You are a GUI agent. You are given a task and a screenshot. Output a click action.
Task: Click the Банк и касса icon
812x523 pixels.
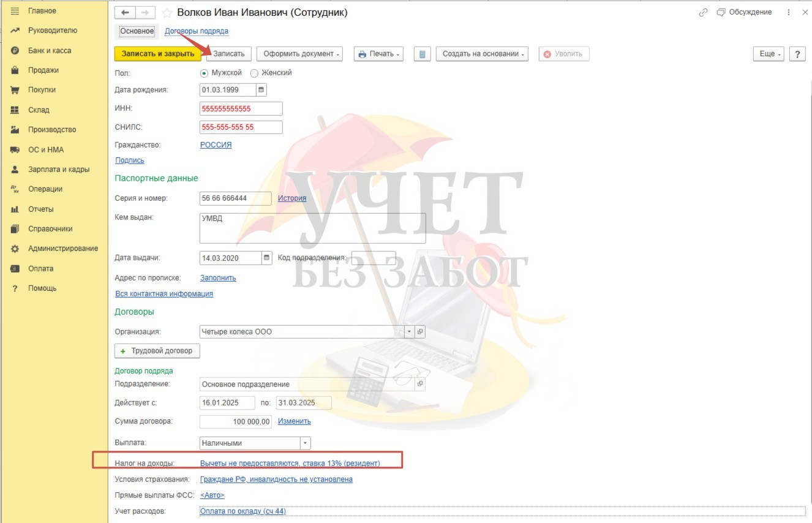tap(15, 51)
